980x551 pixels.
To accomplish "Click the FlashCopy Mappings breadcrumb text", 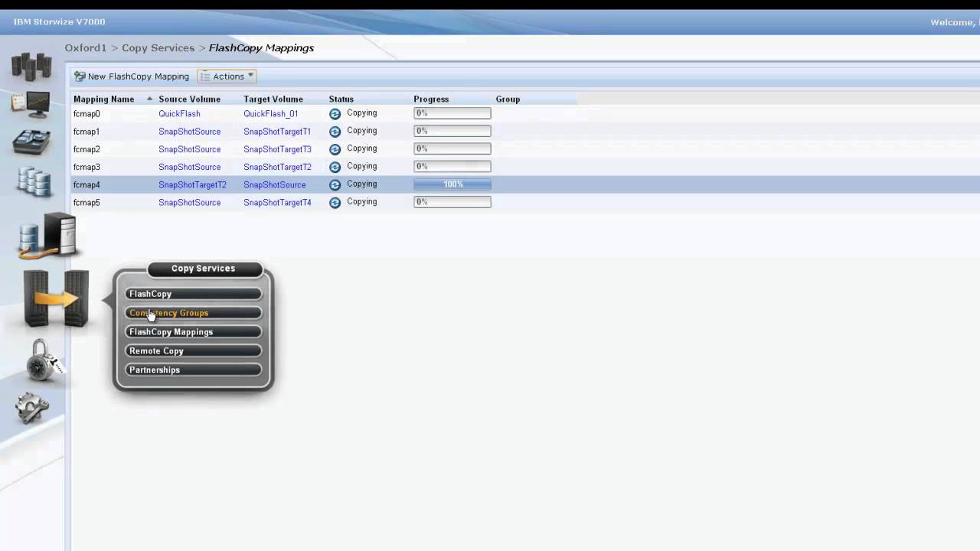I will (x=261, y=47).
